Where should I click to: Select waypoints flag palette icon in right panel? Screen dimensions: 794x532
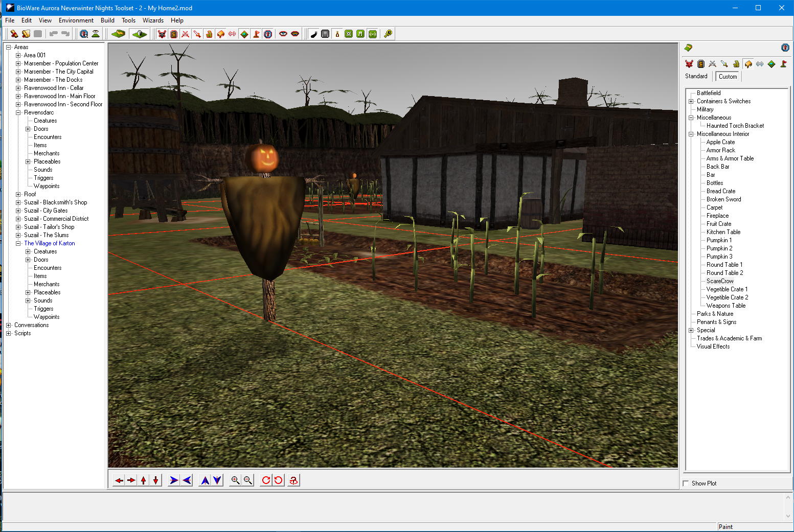[783, 64]
